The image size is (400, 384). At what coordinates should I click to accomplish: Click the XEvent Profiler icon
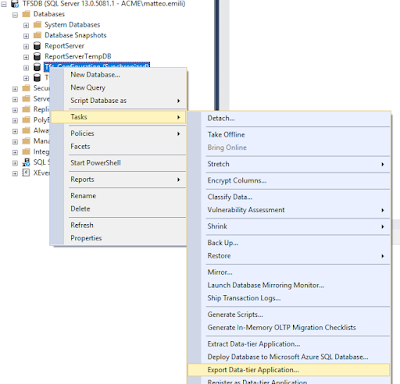click(26, 173)
